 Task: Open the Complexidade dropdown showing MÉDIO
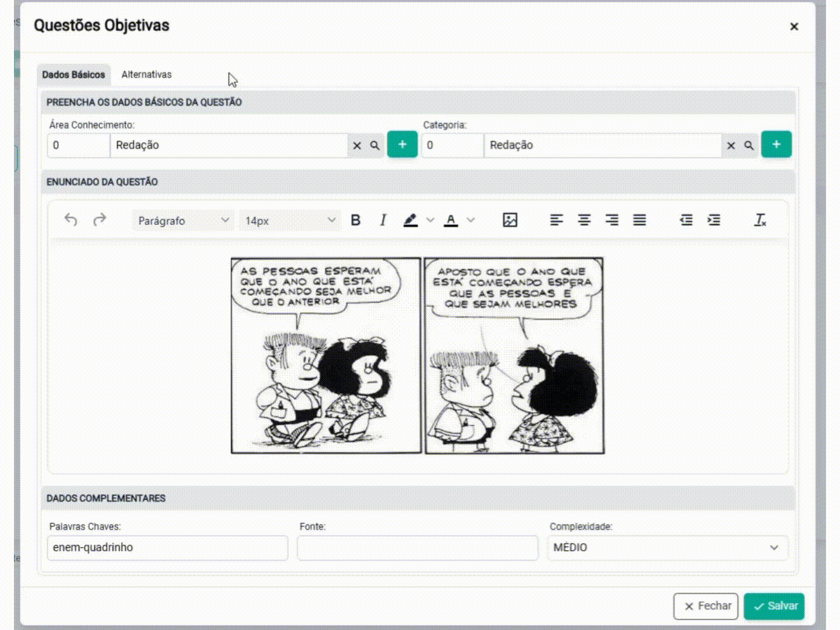pyautogui.click(x=667, y=548)
